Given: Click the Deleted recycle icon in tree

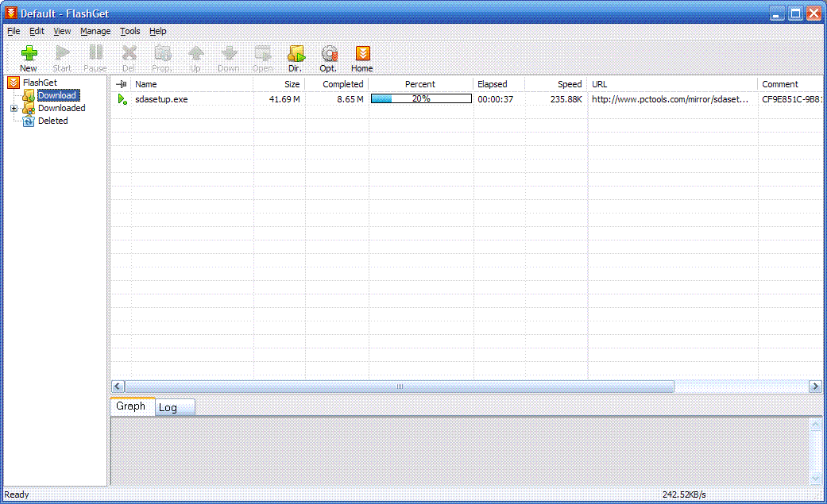Looking at the screenshot, I should pyautogui.click(x=29, y=121).
